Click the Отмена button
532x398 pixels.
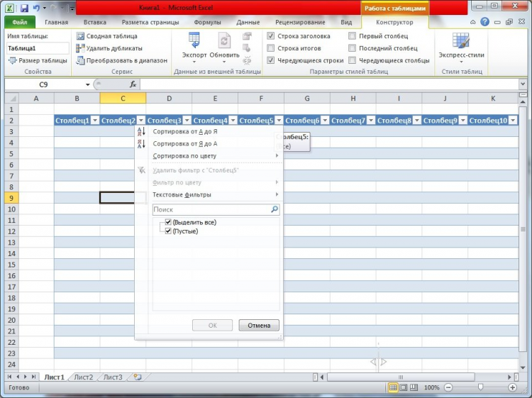tap(259, 326)
